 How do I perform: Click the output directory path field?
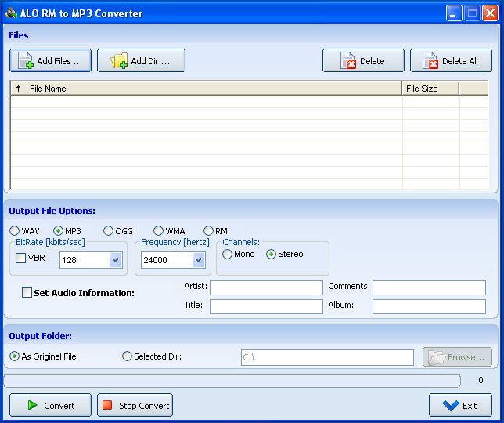[x=327, y=357]
